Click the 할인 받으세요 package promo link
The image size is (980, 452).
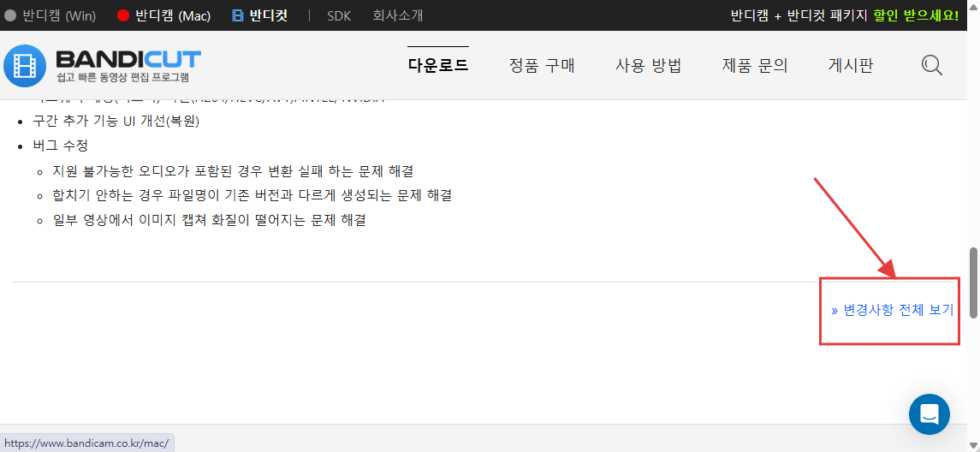pyautogui.click(x=915, y=15)
